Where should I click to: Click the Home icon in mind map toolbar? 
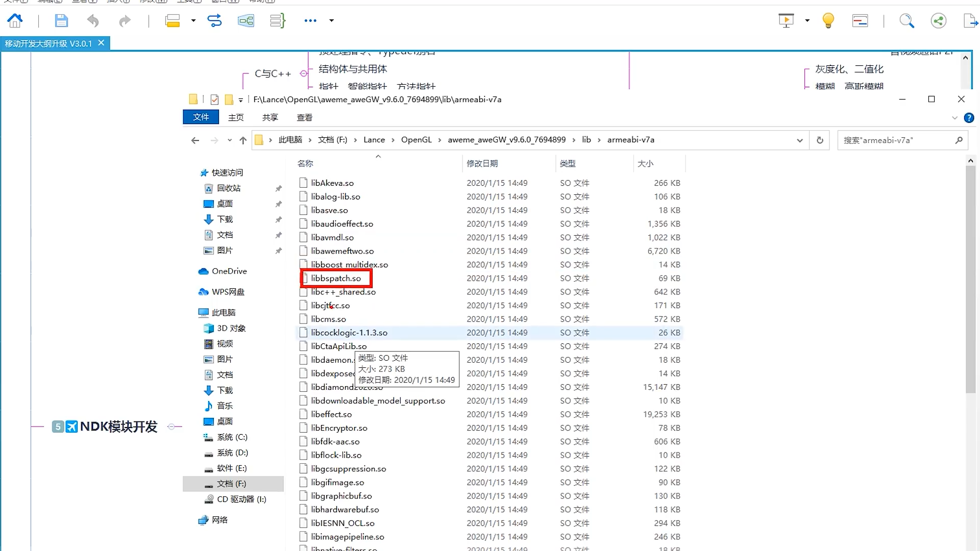15,20
